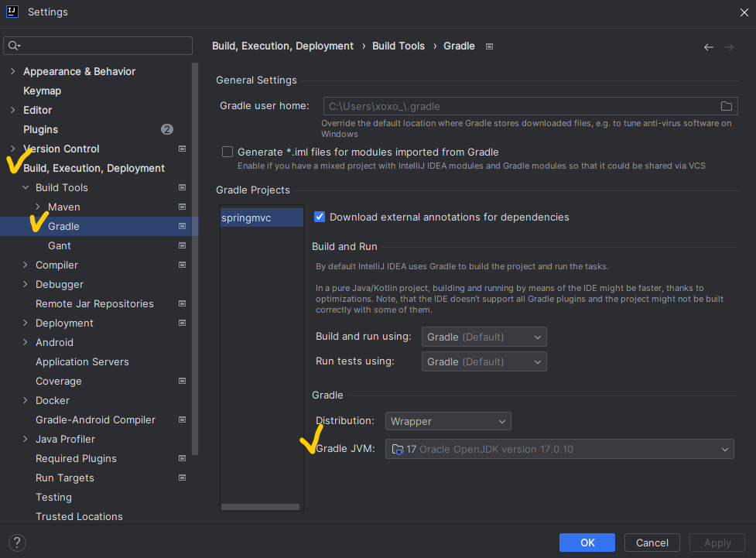Open Application Servers settings
Viewport: 756px width, 558px height.
point(82,361)
